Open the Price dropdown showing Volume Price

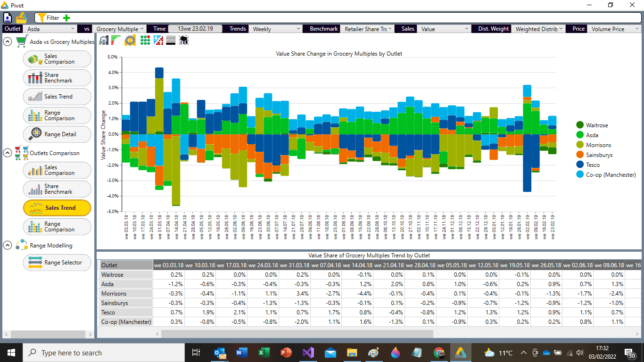tap(614, 29)
